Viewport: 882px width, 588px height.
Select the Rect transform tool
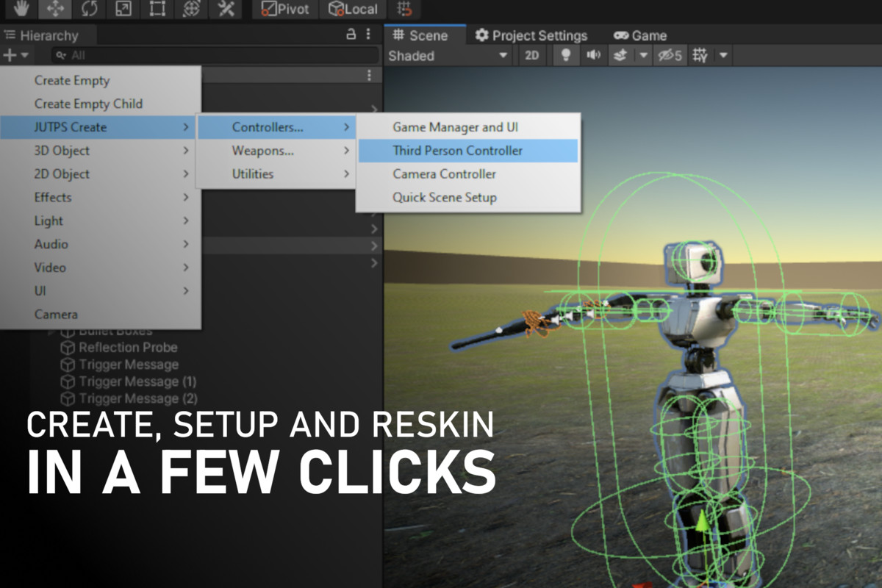(157, 9)
